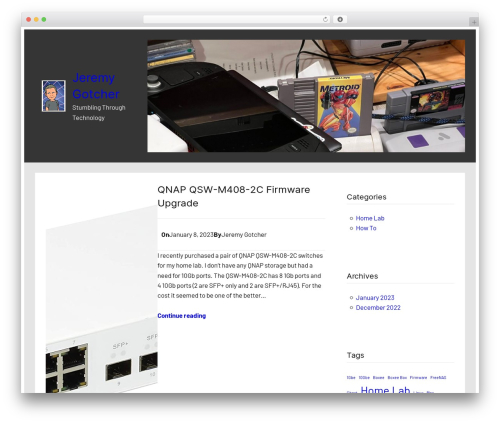
Task: Select the Firmware tag
Action: click(x=418, y=378)
